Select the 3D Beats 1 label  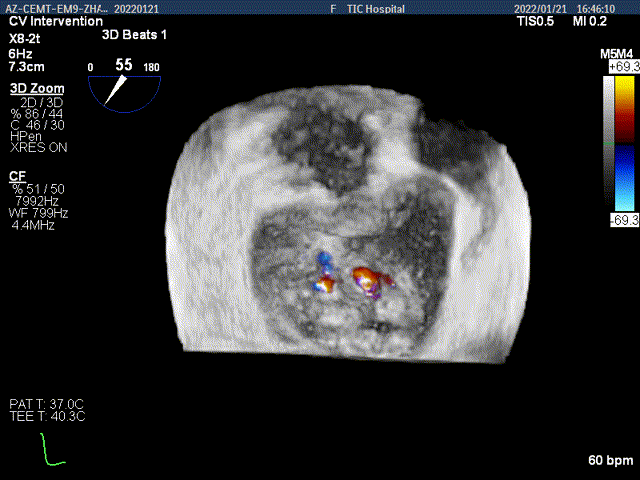click(x=134, y=34)
